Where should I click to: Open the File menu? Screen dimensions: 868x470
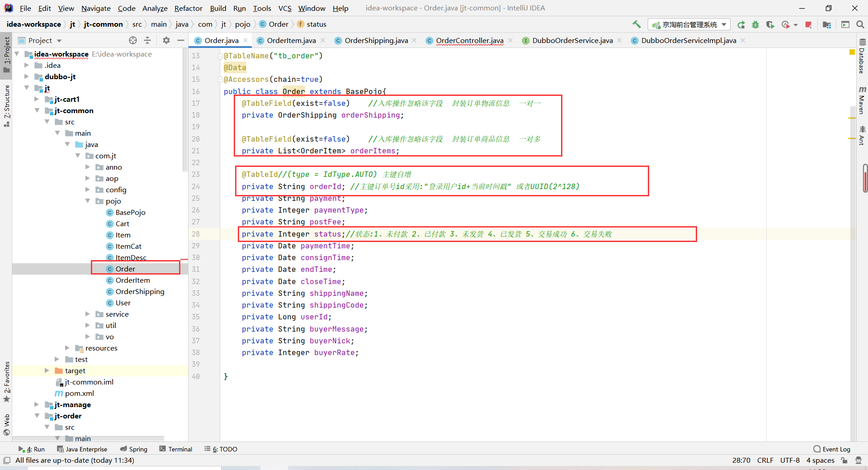tap(25, 8)
